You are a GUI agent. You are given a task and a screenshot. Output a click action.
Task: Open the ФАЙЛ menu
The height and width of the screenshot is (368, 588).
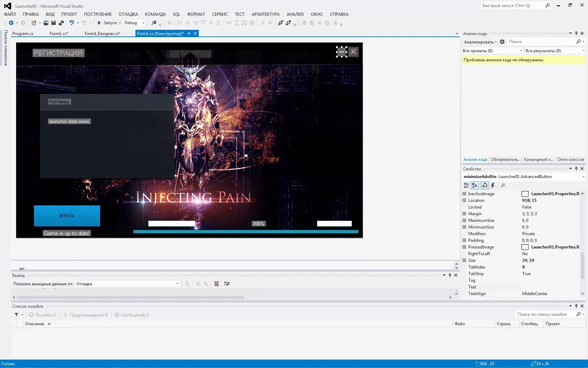click(10, 14)
